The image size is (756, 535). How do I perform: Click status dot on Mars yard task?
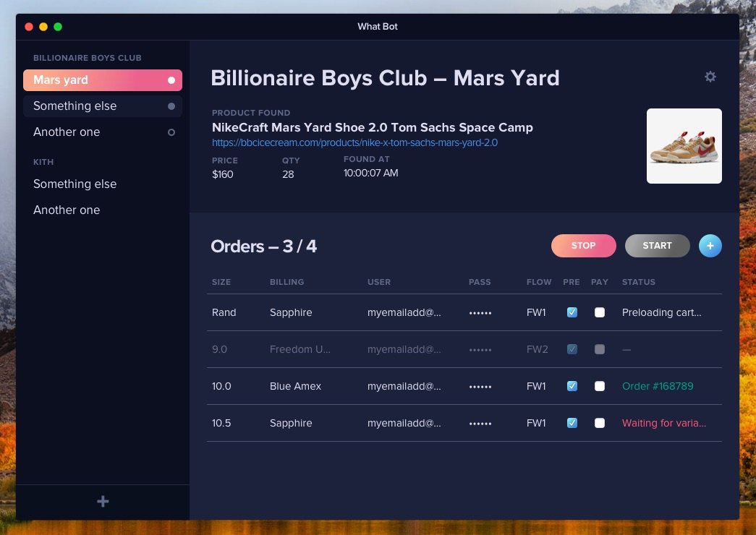click(x=171, y=80)
